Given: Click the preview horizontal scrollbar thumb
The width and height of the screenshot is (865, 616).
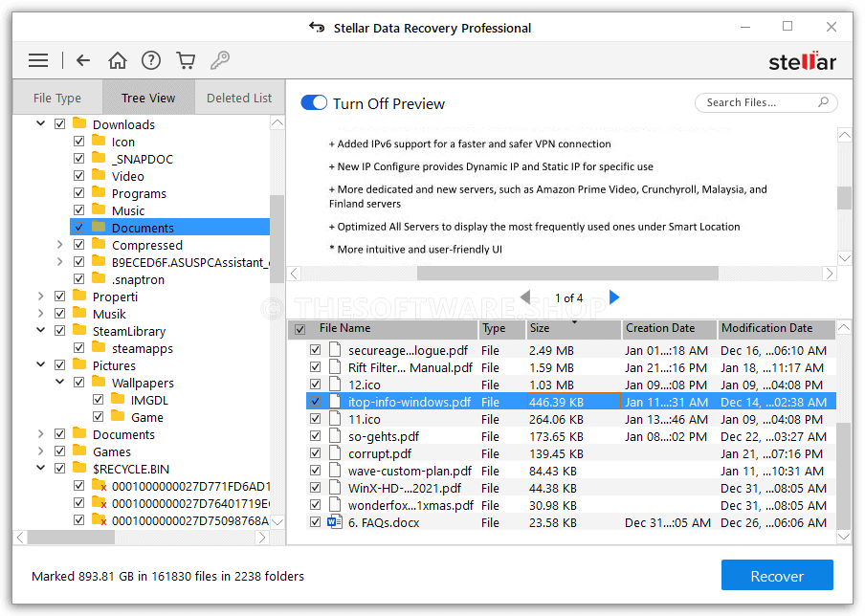Looking at the screenshot, I should point(567,273).
